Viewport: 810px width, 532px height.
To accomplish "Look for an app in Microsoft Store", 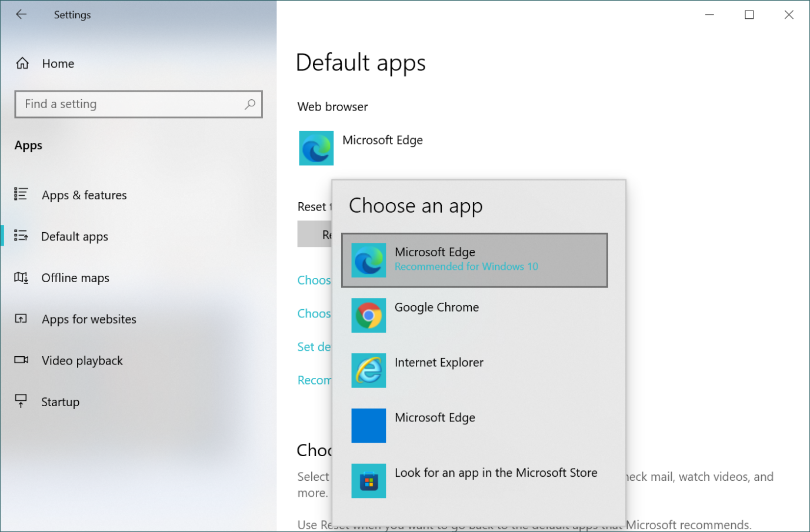I will tap(474, 481).
